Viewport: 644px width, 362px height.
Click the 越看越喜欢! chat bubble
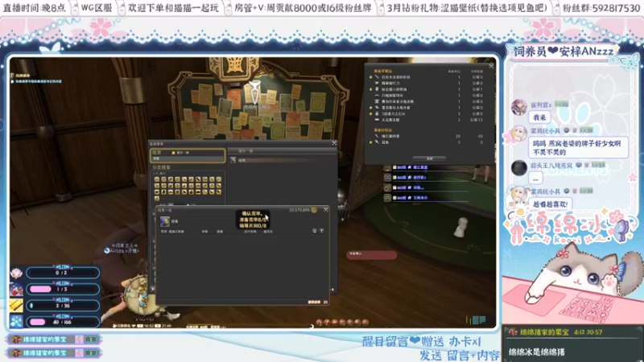tap(550, 204)
